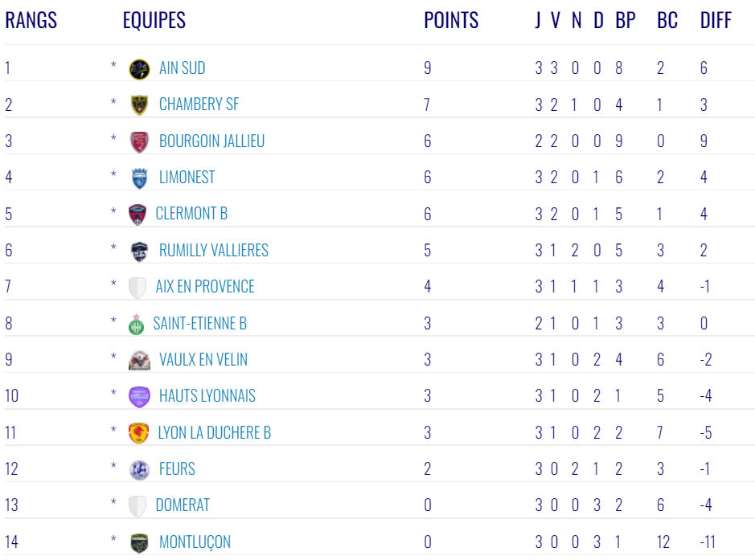Click the Limonest blue shield logo
Image resolution: width=755 pixels, height=560 pixels.
click(x=139, y=178)
